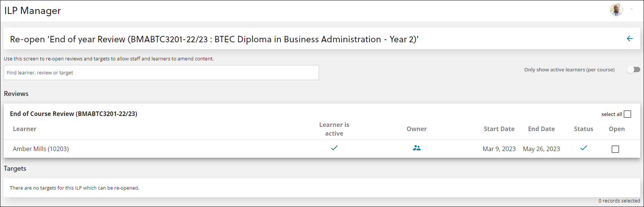Check the select all checkbox

click(x=627, y=114)
